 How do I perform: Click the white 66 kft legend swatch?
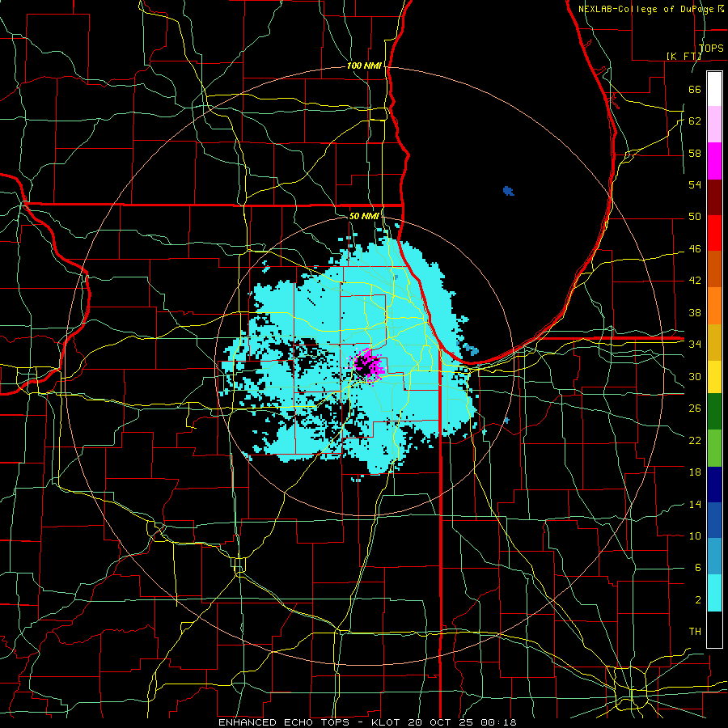[x=714, y=89]
